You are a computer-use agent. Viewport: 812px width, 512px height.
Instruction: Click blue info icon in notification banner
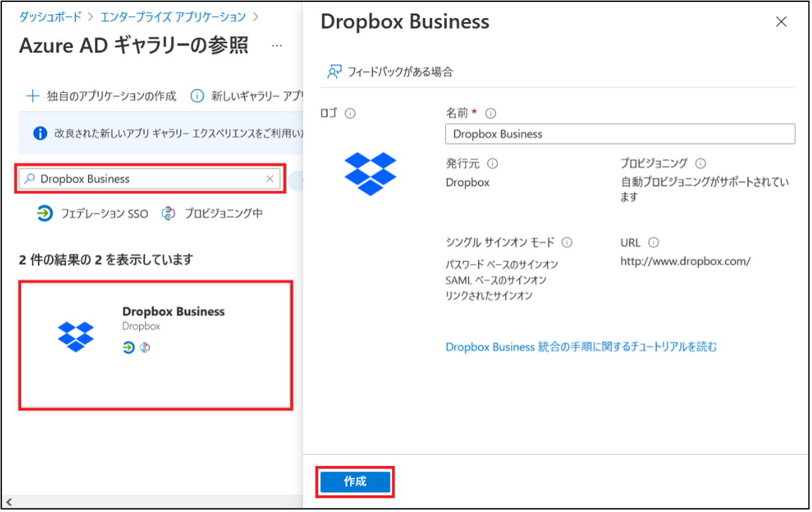tap(40, 133)
